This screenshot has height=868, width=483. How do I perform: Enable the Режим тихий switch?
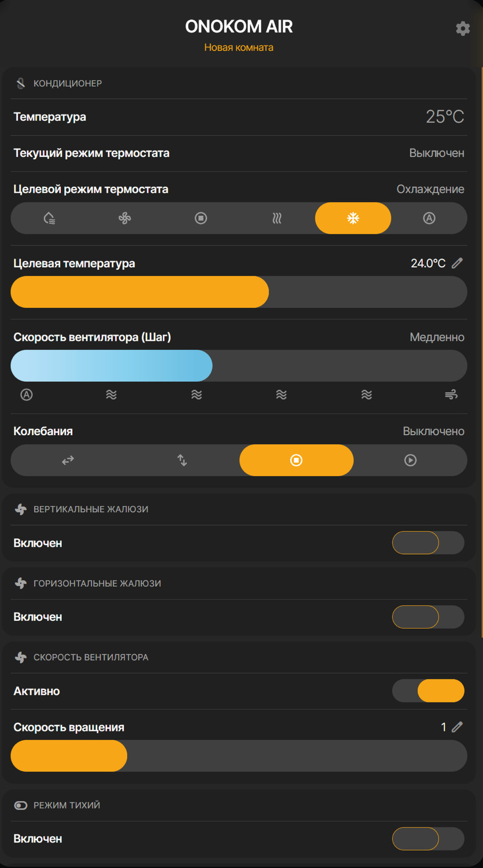pos(428,838)
